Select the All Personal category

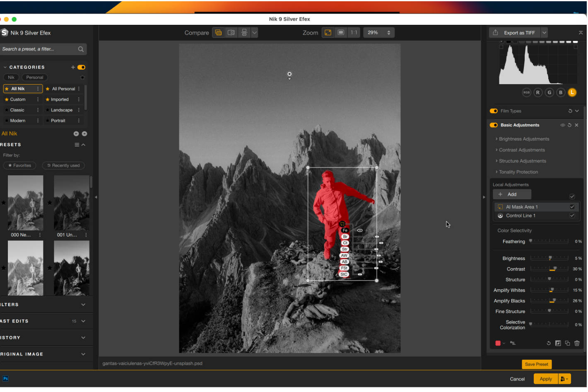63,89
